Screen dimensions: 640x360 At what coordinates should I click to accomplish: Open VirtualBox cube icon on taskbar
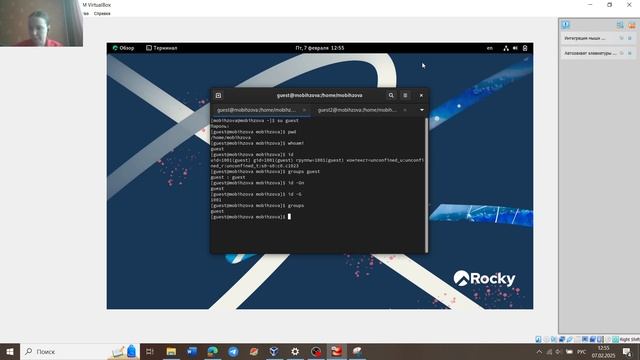point(274,351)
